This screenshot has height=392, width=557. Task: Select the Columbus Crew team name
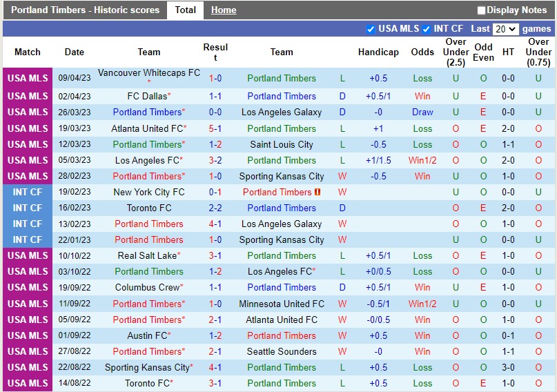tap(146, 287)
